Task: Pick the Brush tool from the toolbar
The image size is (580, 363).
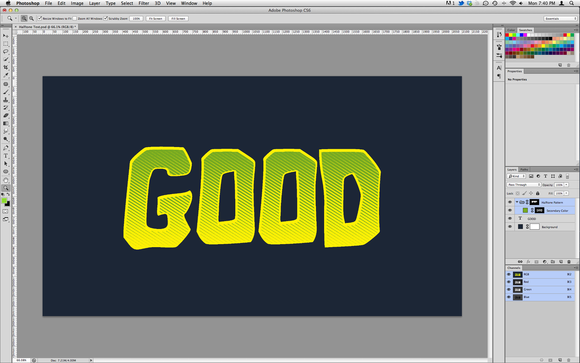Action: click(x=6, y=92)
